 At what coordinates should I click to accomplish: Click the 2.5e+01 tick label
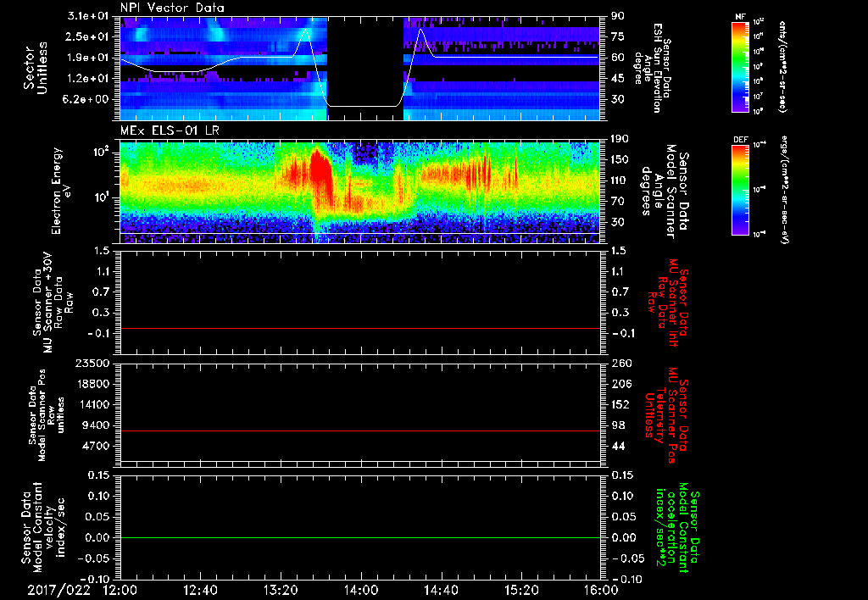pos(88,36)
